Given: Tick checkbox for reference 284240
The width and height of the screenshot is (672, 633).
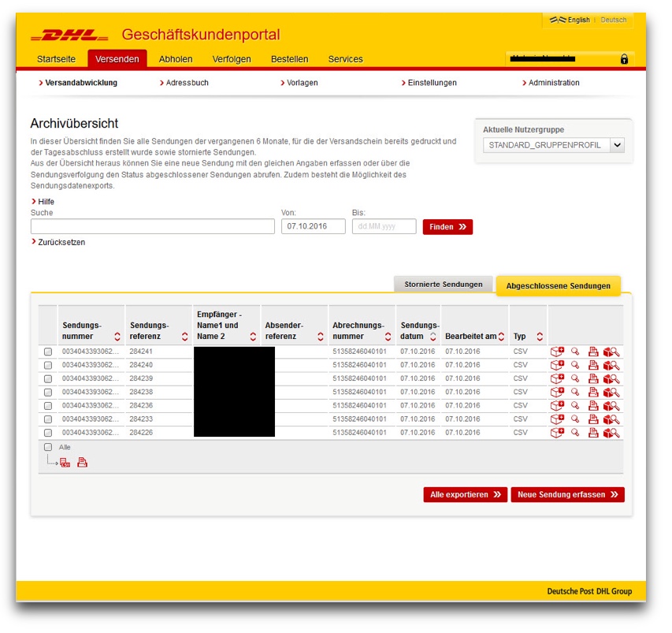Looking at the screenshot, I should (x=48, y=366).
